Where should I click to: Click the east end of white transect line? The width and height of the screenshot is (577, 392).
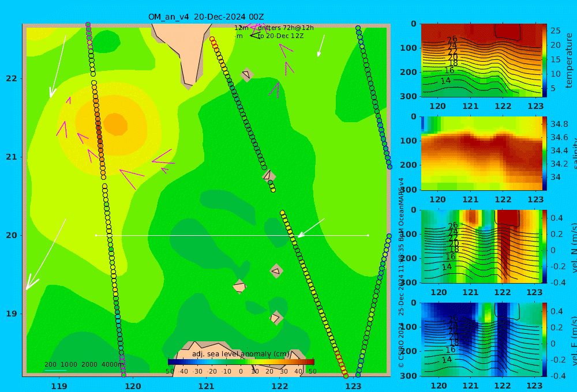coord(368,235)
